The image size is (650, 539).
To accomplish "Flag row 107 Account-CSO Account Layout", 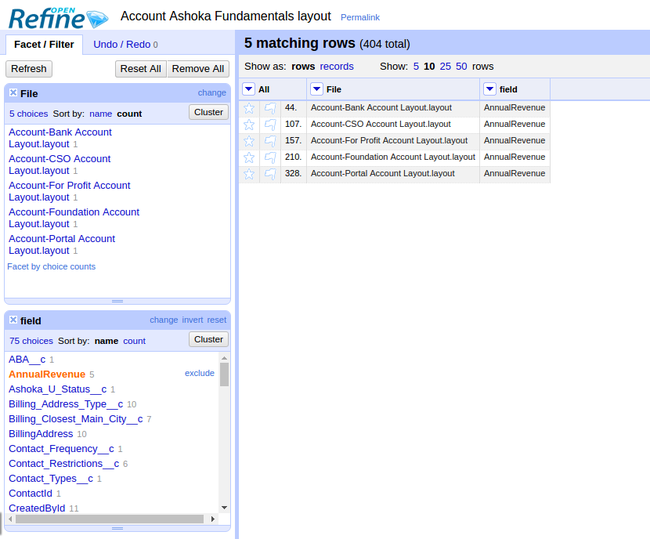I will [x=270, y=125].
